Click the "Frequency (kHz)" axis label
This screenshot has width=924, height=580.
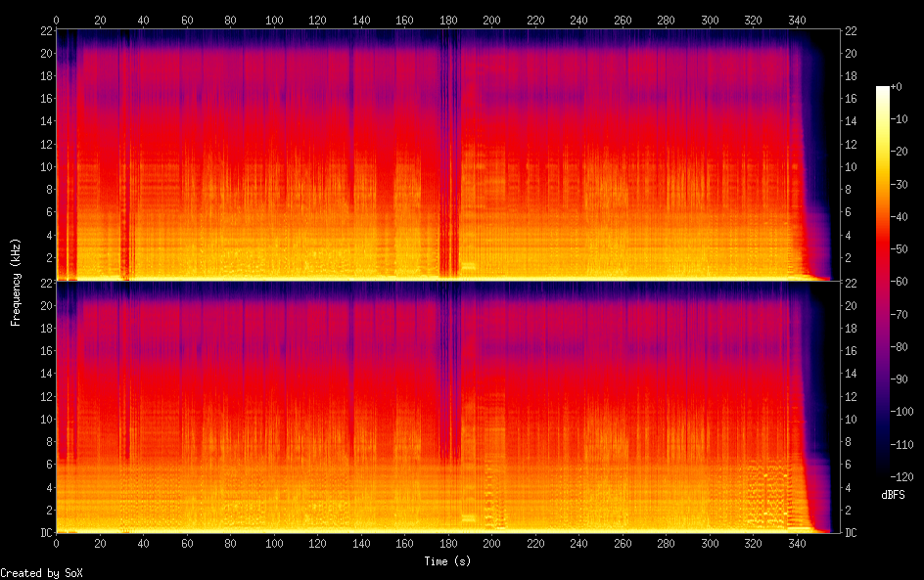[x=16, y=282]
